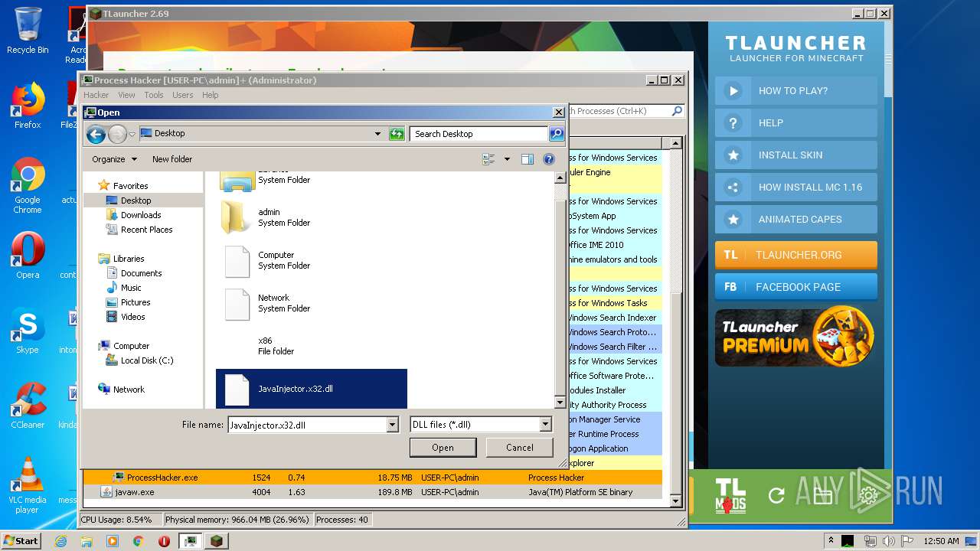
Task: Click HOW TO PLAY? in TLauncher
Action: tap(796, 90)
